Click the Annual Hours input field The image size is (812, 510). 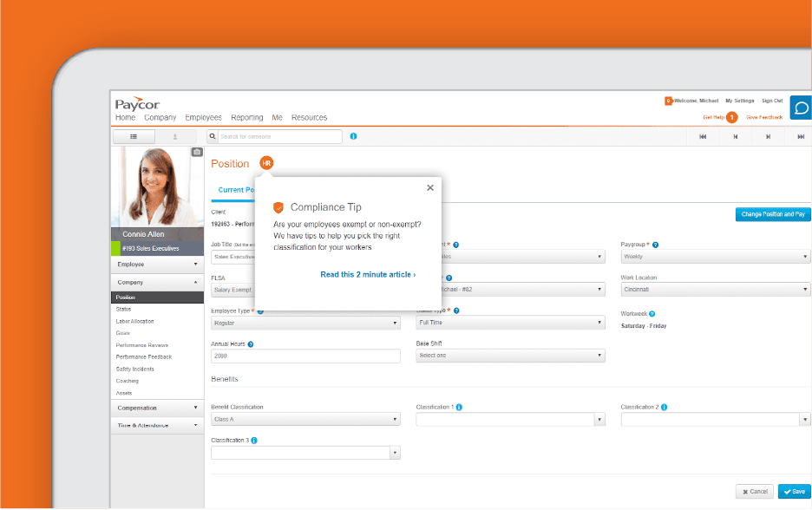(305, 356)
